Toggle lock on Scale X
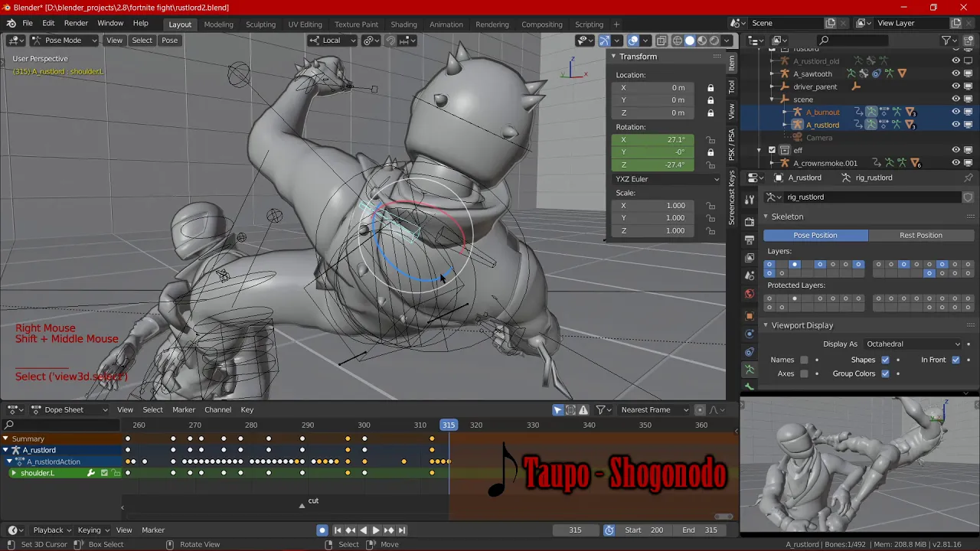 coord(710,206)
